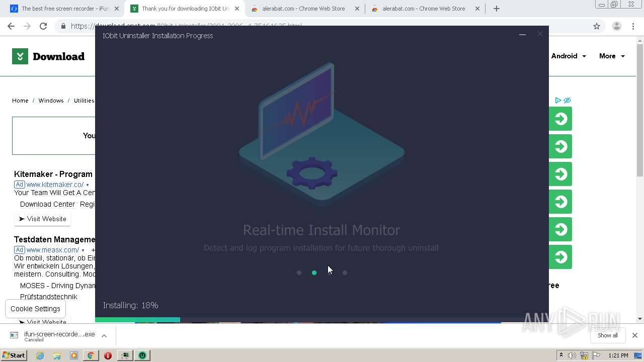Select the second green slide indicator dot
The image size is (644, 362).
pyautogui.click(x=314, y=273)
